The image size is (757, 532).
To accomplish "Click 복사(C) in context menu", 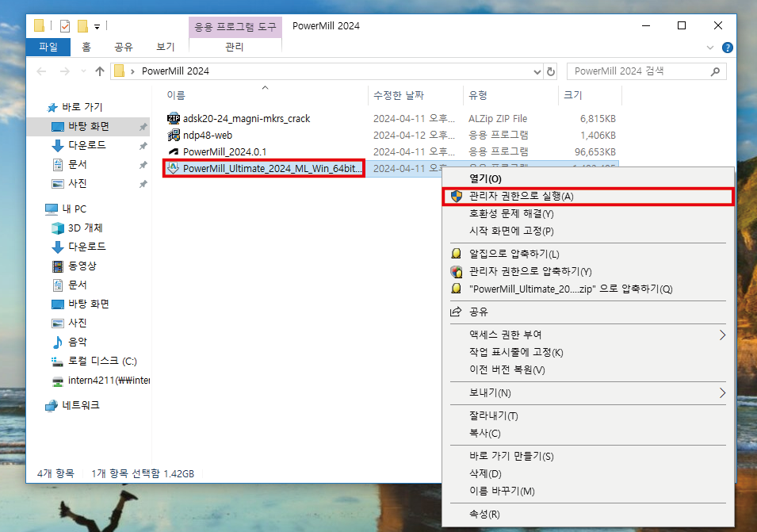I will pyautogui.click(x=588, y=433).
